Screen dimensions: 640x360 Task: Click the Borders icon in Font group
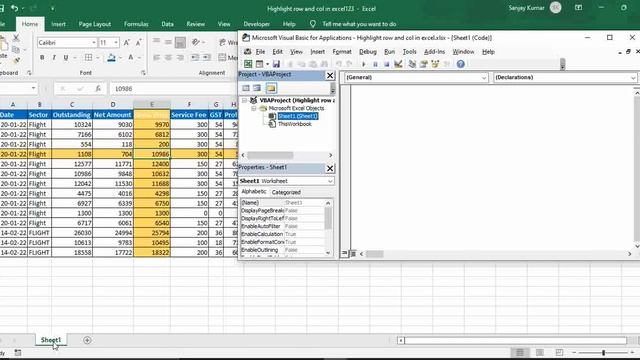[x=88, y=58]
